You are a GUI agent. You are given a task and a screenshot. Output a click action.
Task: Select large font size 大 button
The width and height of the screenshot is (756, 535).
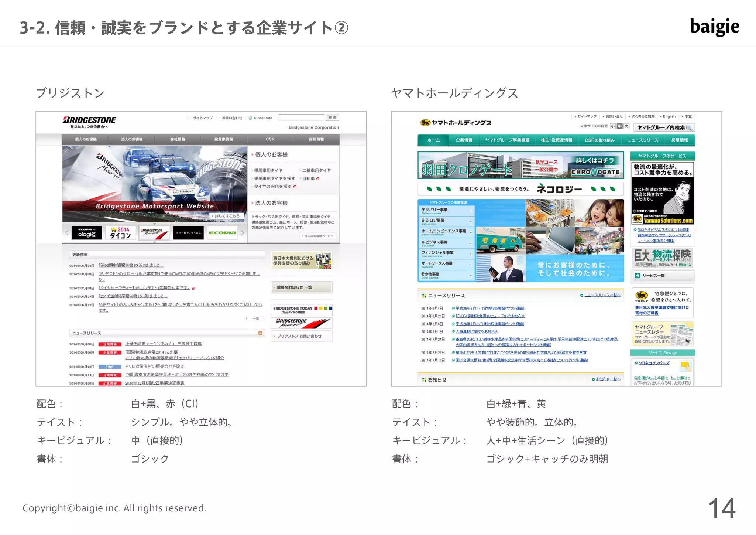click(626, 126)
